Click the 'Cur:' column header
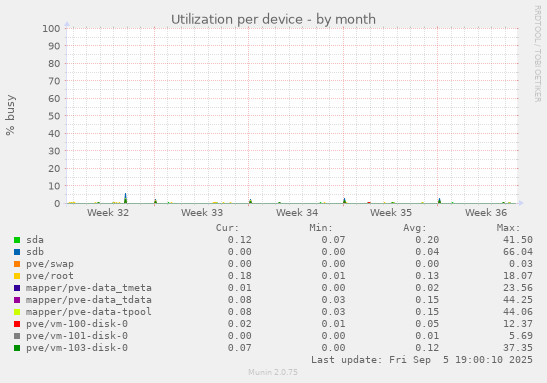The image size is (547, 383). tap(227, 228)
